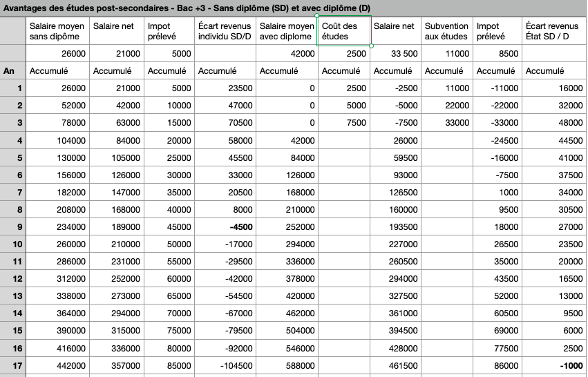Click the cell containing -104500

pos(225,365)
